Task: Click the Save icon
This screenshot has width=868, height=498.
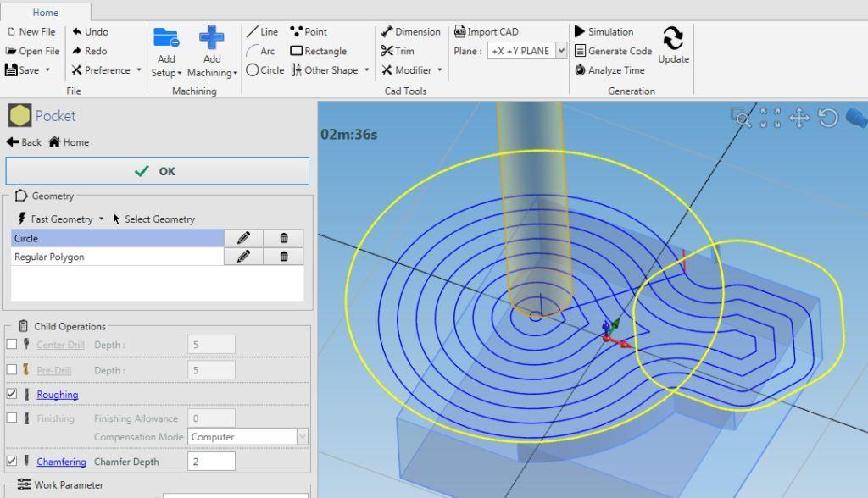Action: point(11,69)
